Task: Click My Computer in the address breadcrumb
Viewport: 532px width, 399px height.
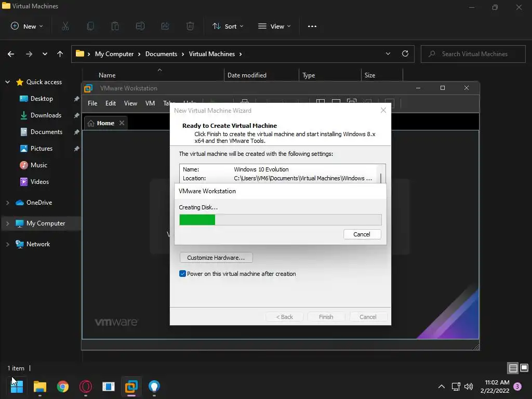Action: (x=114, y=54)
